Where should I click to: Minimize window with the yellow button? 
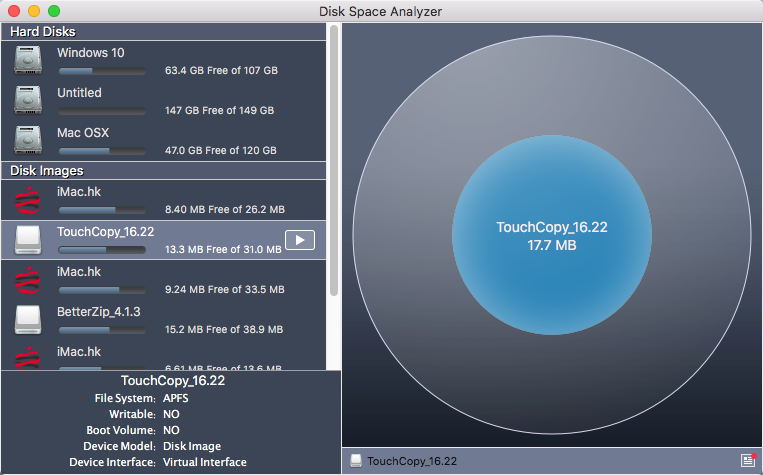pos(34,11)
